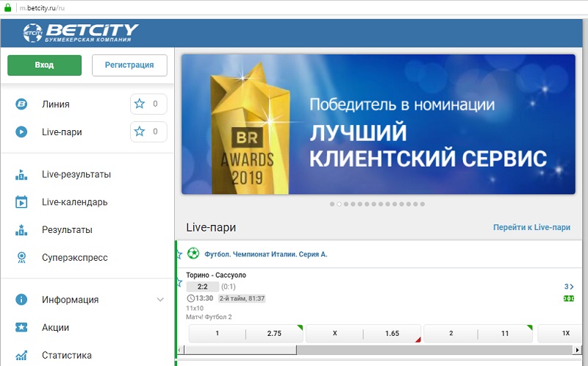Click the Акции star ticket icon
This screenshot has width=588, height=366.
coord(22,328)
